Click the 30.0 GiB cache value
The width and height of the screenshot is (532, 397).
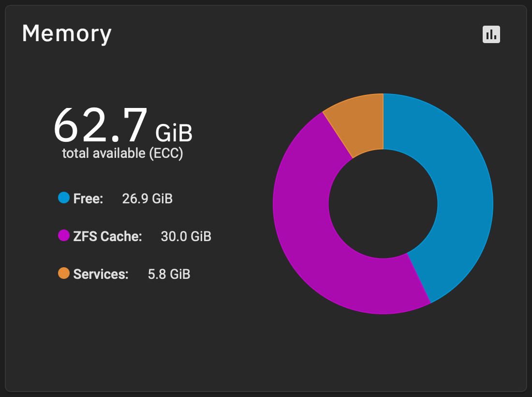186,236
